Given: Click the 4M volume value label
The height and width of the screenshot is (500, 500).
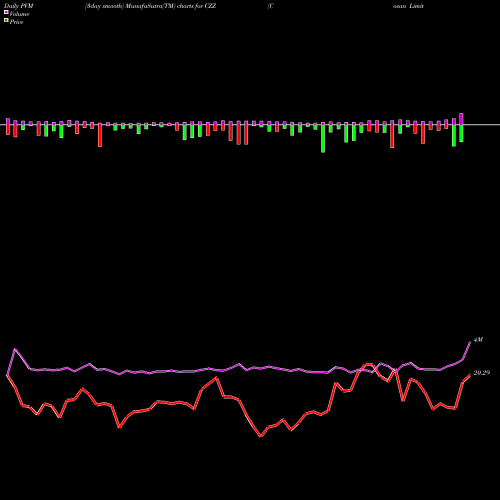Looking at the screenshot, I should (x=478, y=340).
